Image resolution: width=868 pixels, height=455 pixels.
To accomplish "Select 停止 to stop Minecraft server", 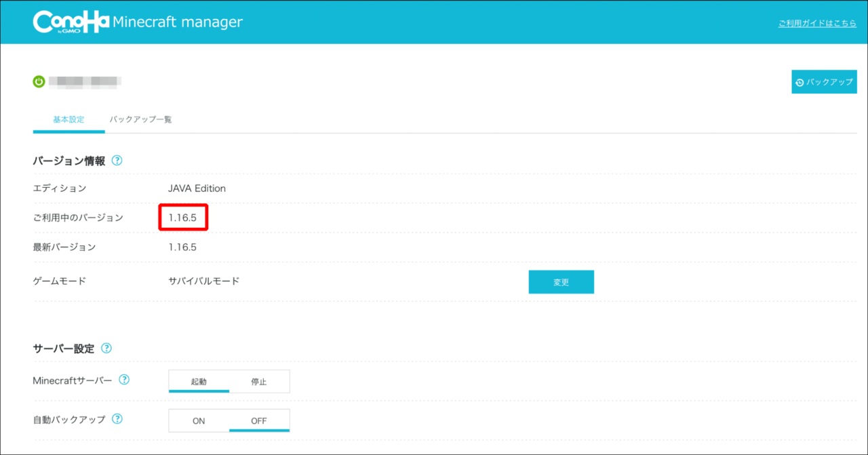I will pyautogui.click(x=259, y=381).
